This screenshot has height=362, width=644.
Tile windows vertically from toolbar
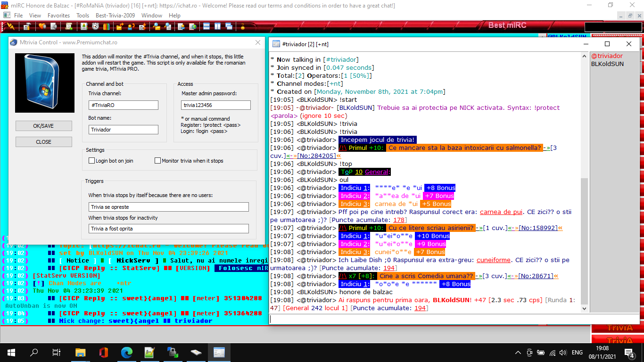216,26
